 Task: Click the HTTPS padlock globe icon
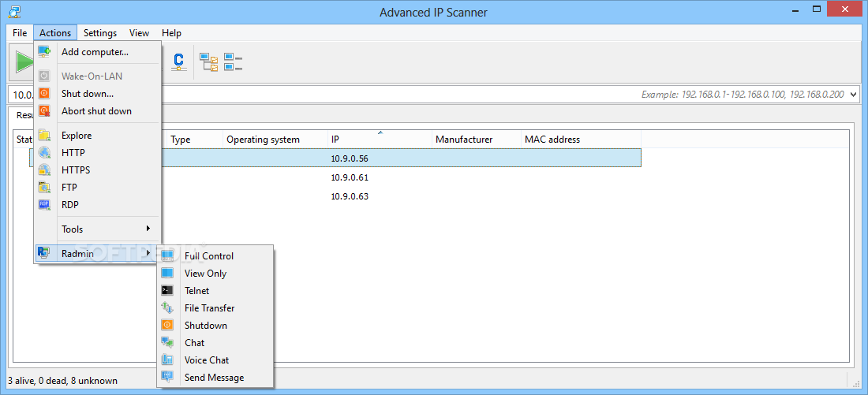click(x=44, y=170)
